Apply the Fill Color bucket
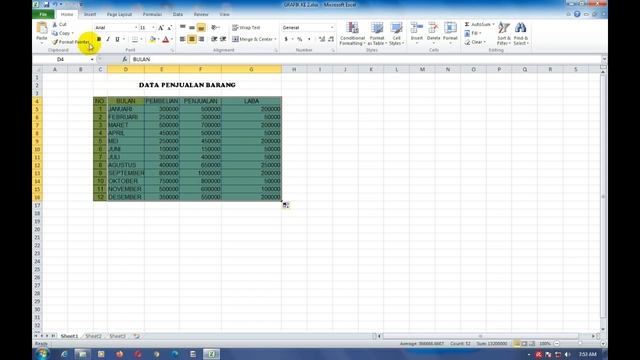The height and width of the screenshot is (360, 640). [153, 39]
